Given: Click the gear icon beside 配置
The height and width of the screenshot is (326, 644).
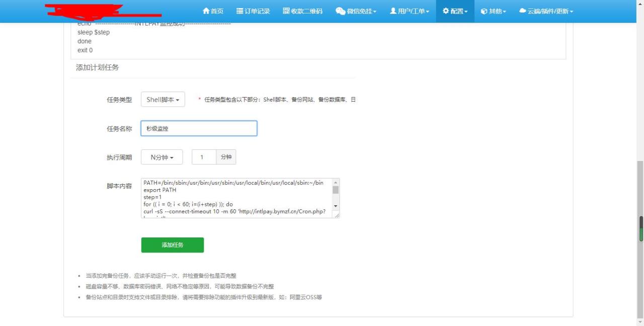Looking at the screenshot, I should pos(446,11).
